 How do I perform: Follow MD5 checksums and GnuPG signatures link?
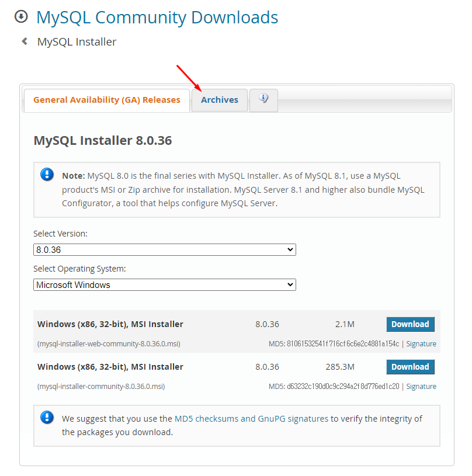pos(251,419)
